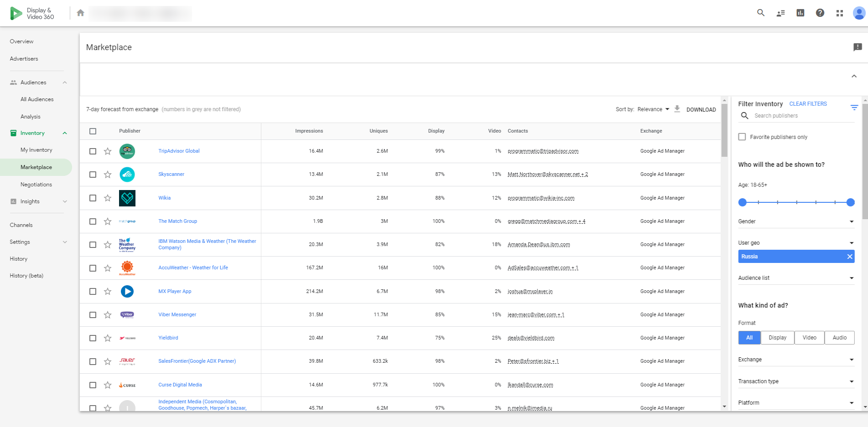This screenshot has width=868, height=427.
Task: Open the help question mark icon
Action: (820, 13)
